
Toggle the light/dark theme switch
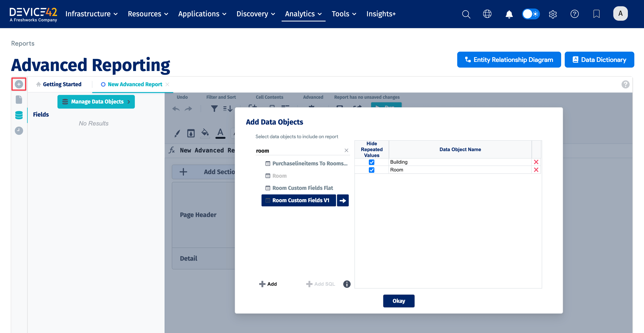(x=531, y=14)
